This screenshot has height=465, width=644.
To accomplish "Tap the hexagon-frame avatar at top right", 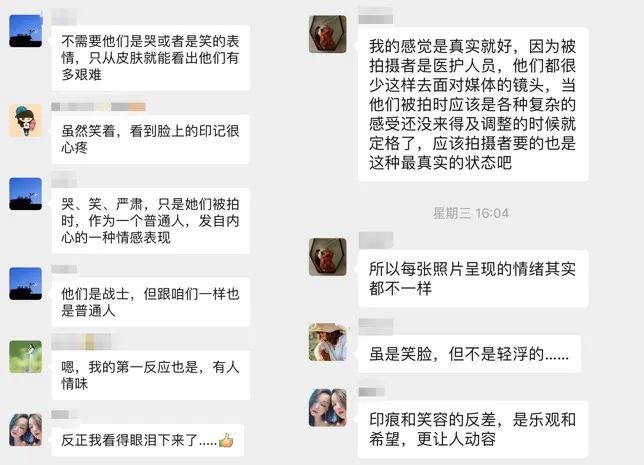I will coord(327,34).
